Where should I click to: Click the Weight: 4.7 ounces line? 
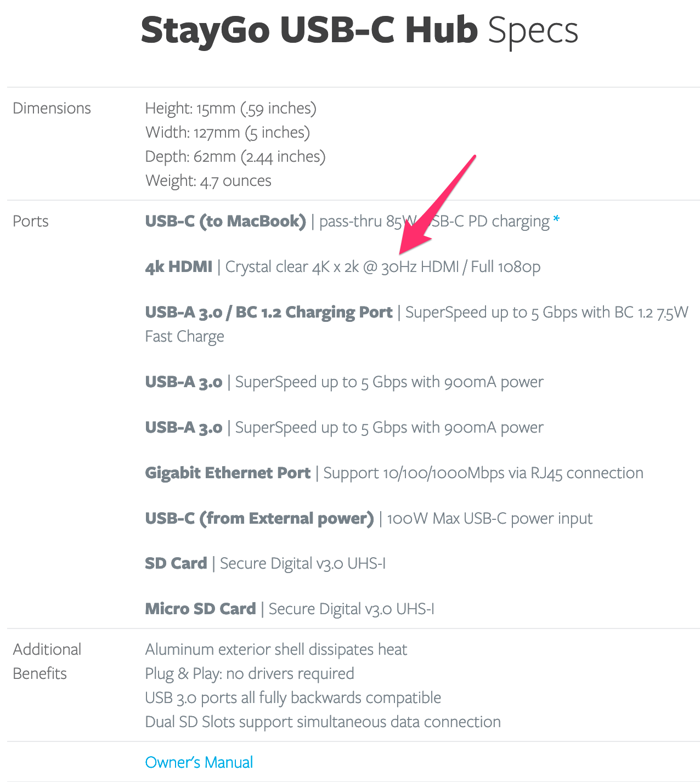coord(208,180)
